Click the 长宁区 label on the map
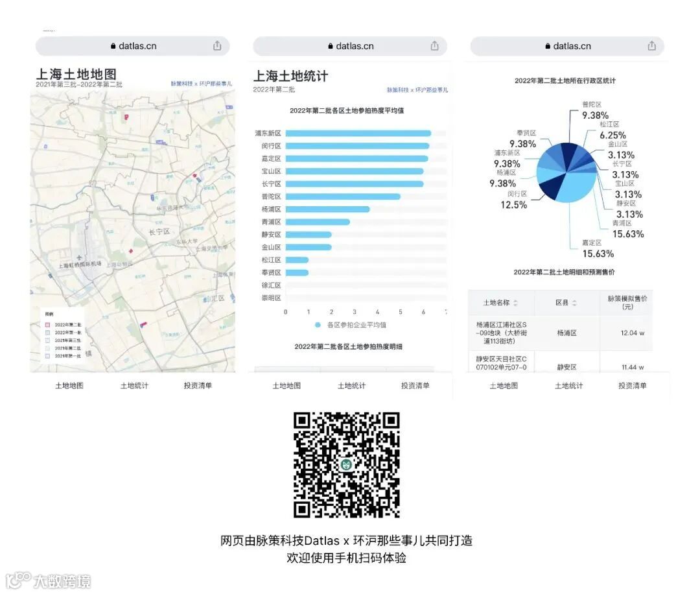This screenshot has height=594, width=700. tap(159, 232)
